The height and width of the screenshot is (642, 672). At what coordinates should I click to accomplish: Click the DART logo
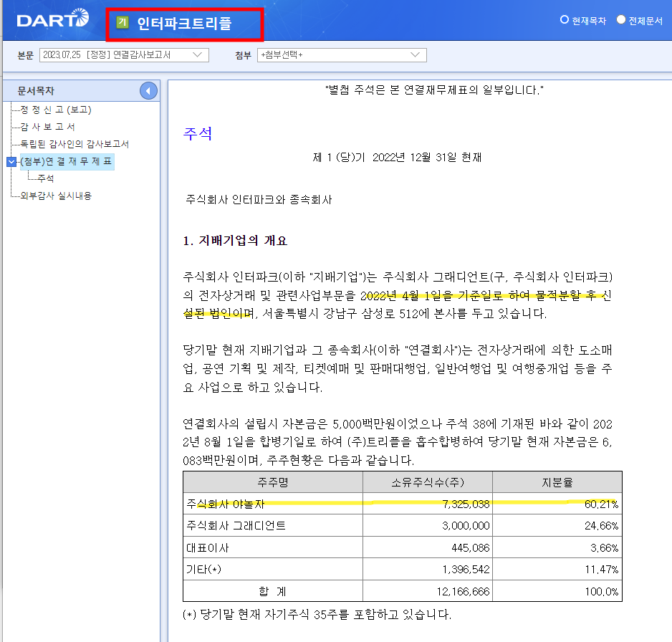(53, 19)
